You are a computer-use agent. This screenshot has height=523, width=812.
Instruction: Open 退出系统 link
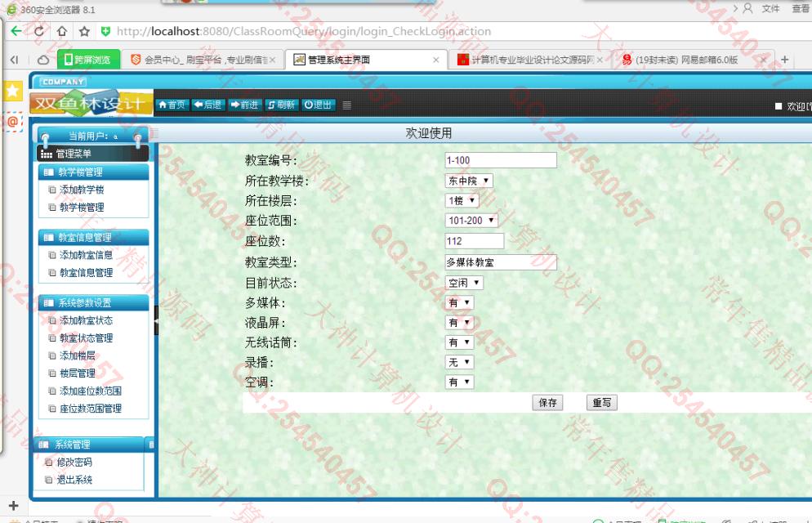(74, 480)
